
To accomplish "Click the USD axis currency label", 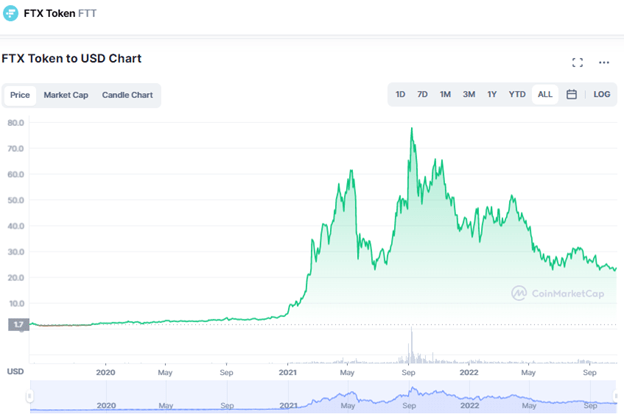I will pos(16,371).
